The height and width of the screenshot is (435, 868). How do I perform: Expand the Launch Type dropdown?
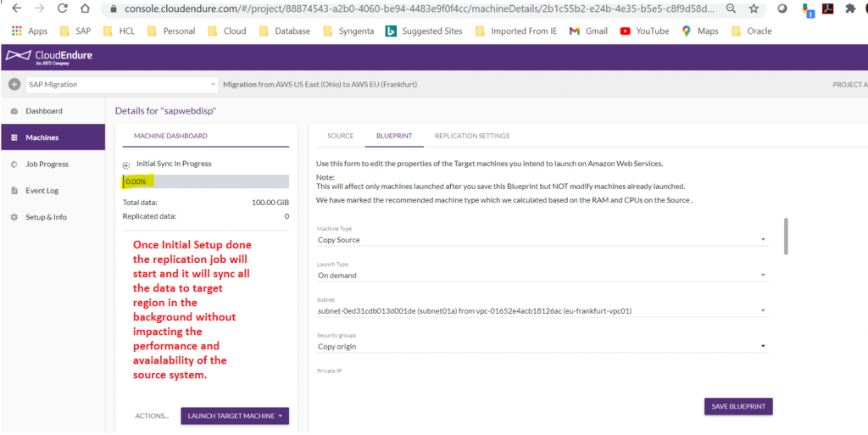pyautogui.click(x=542, y=275)
